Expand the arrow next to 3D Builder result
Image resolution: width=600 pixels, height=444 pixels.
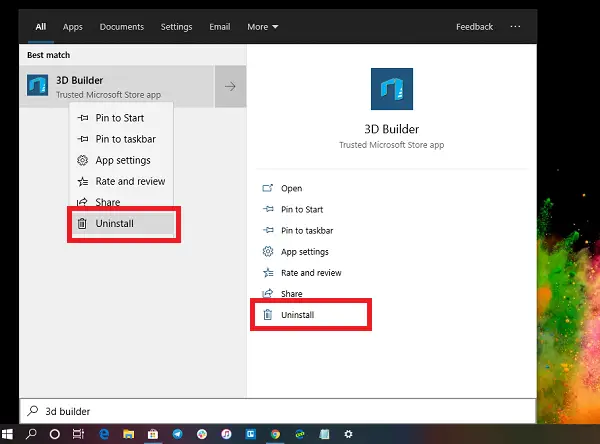(x=230, y=87)
